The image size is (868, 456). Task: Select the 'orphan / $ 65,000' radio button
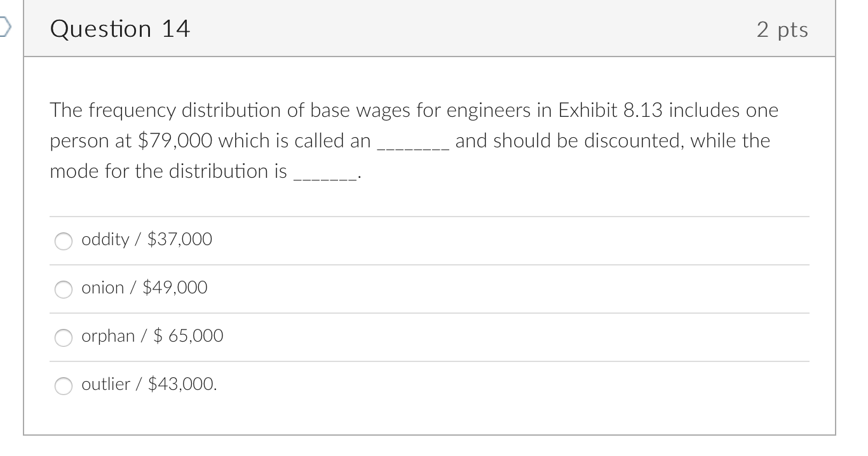[64, 338]
